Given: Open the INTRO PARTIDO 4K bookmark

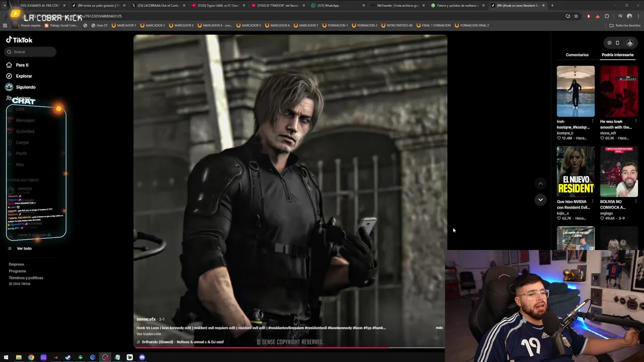Looking at the screenshot, I should pos(397,25).
